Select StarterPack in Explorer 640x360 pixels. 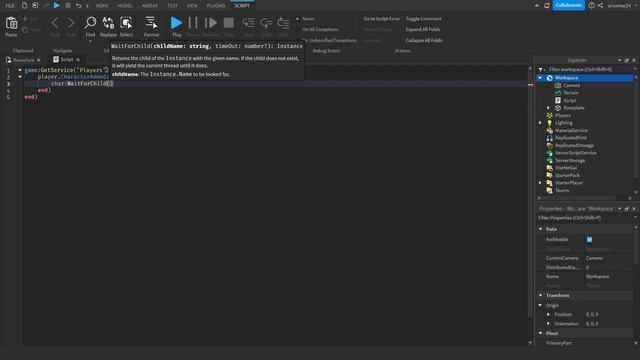[567, 175]
